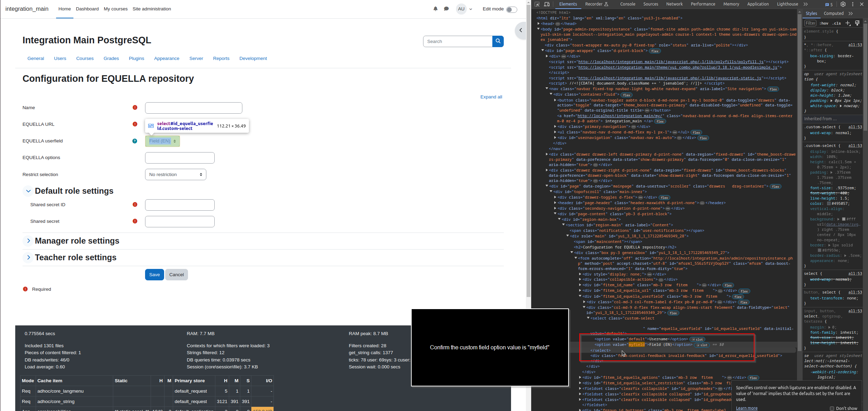Open DevTools settings gear
The image size is (868, 411).
(843, 4)
